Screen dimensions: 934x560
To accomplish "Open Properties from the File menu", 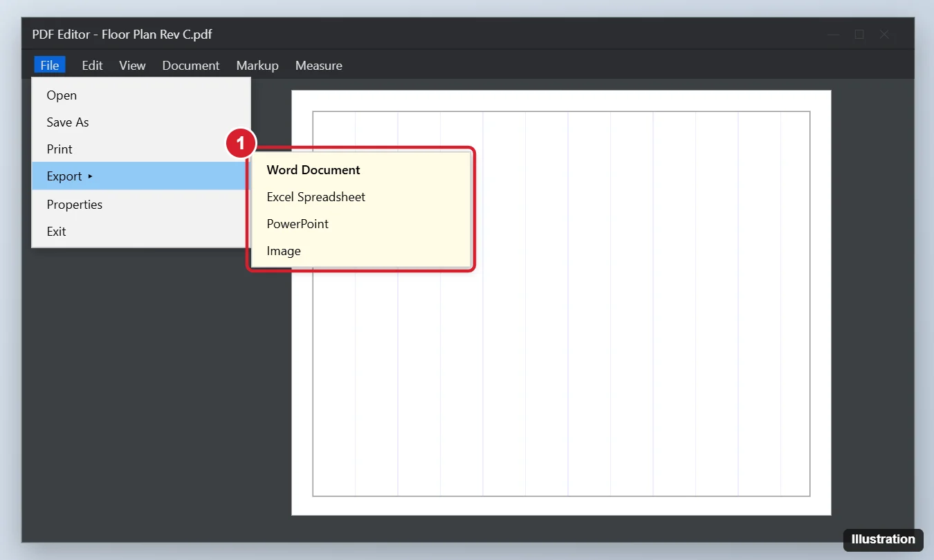I will pyautogui.click(x=141, y=205).
